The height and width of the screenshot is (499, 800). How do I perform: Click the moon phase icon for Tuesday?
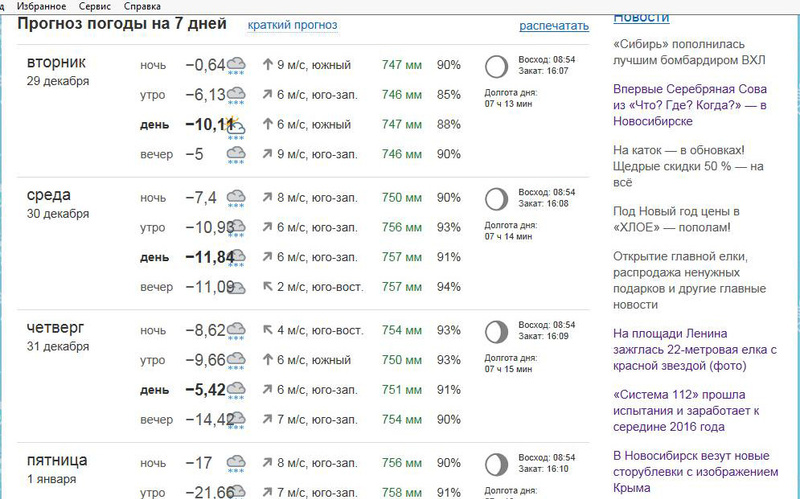[495, 67]
